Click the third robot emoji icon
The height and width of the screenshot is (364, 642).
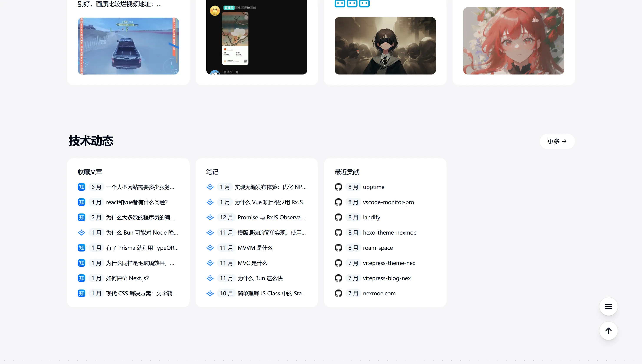pyautogui.click(x=364, y=4)
